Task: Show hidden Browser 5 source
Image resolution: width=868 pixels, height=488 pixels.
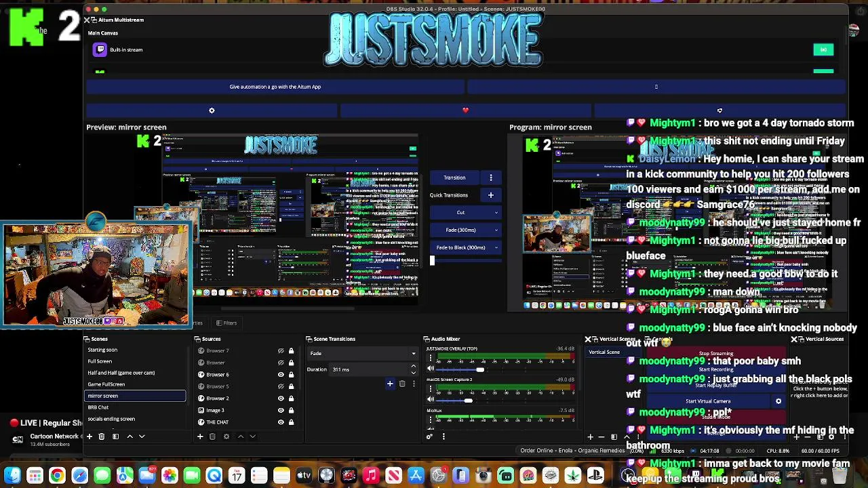Action: 281,386
